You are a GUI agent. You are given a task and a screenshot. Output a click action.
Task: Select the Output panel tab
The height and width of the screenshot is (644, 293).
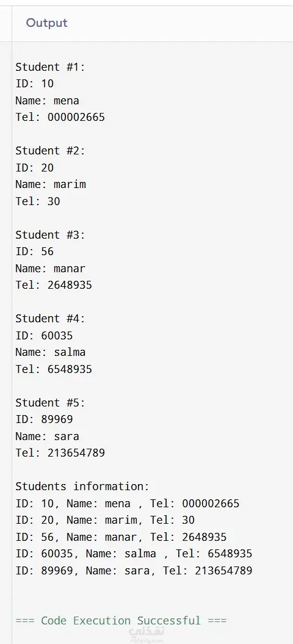point(46,23)
